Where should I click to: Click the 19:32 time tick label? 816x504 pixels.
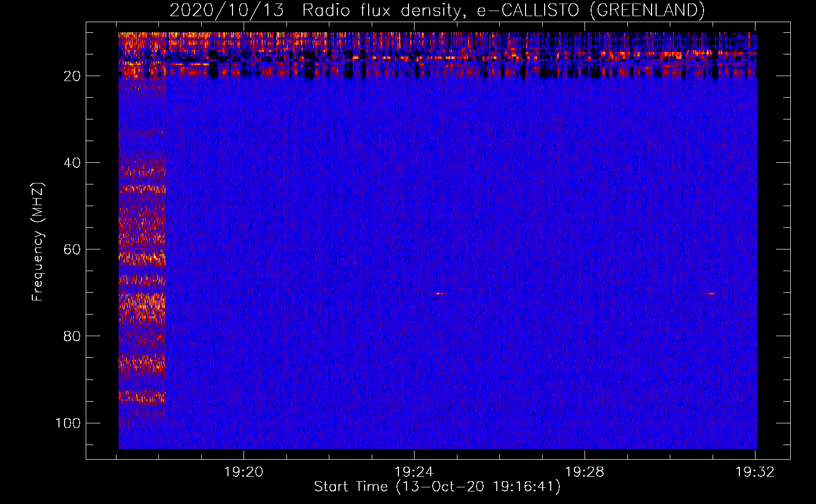click(755, 472)
